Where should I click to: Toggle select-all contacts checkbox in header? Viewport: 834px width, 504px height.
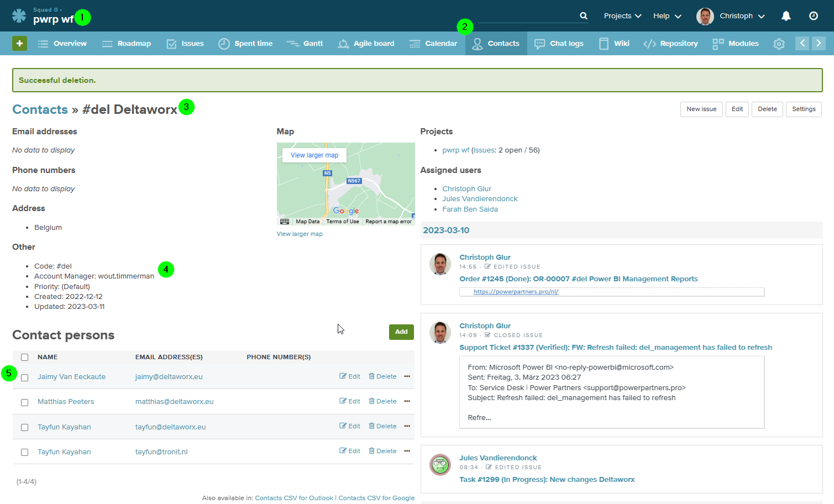click(24, 357)
